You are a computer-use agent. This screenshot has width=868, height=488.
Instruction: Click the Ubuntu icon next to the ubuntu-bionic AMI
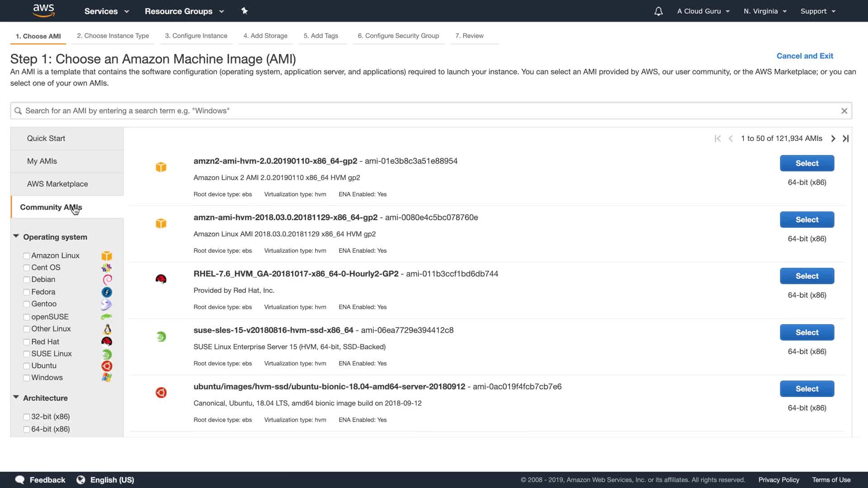(161, 393)
